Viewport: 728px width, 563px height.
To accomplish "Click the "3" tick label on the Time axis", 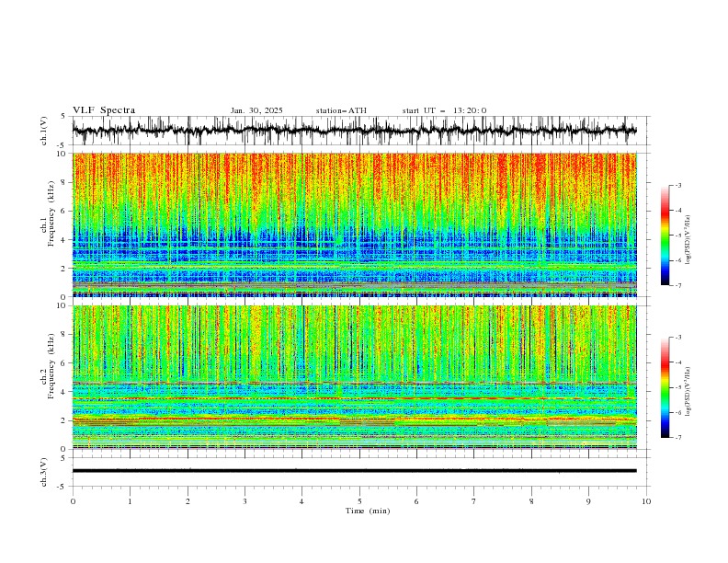I will click(245, 501).
